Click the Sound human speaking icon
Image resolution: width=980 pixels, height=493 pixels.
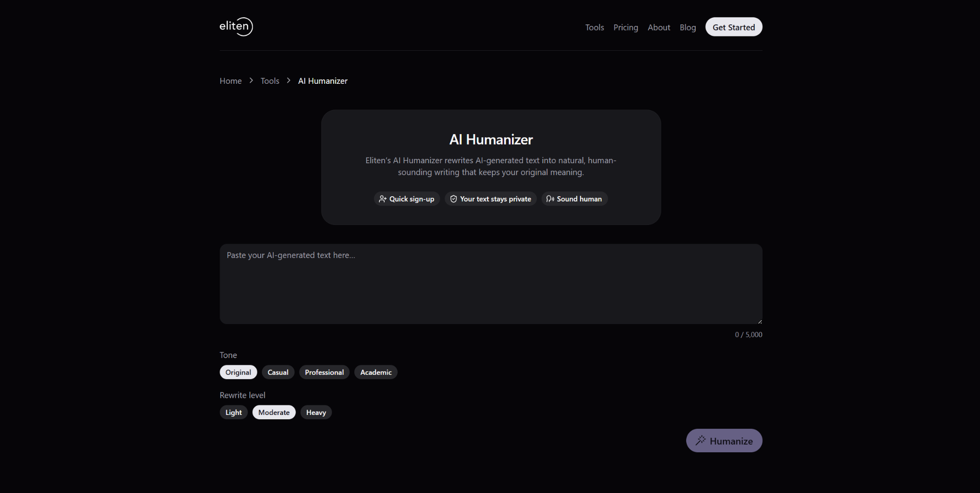coord(550,199)
